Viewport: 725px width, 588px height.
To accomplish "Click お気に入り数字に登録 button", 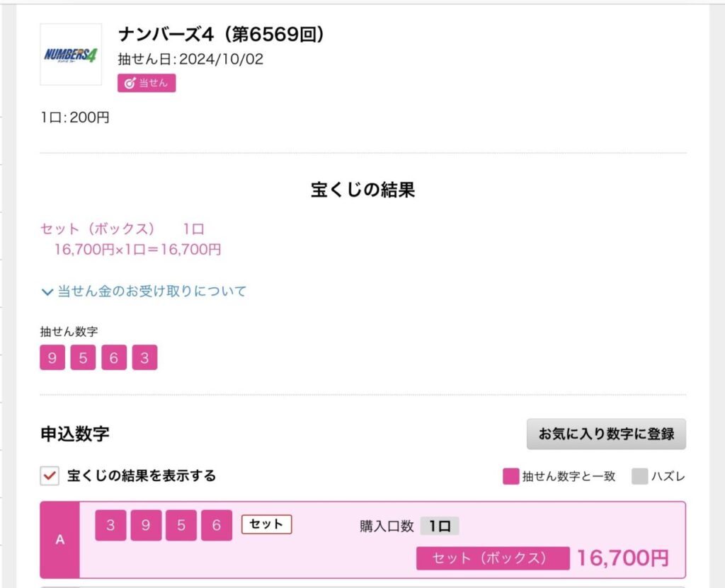I will coord(606,434).
